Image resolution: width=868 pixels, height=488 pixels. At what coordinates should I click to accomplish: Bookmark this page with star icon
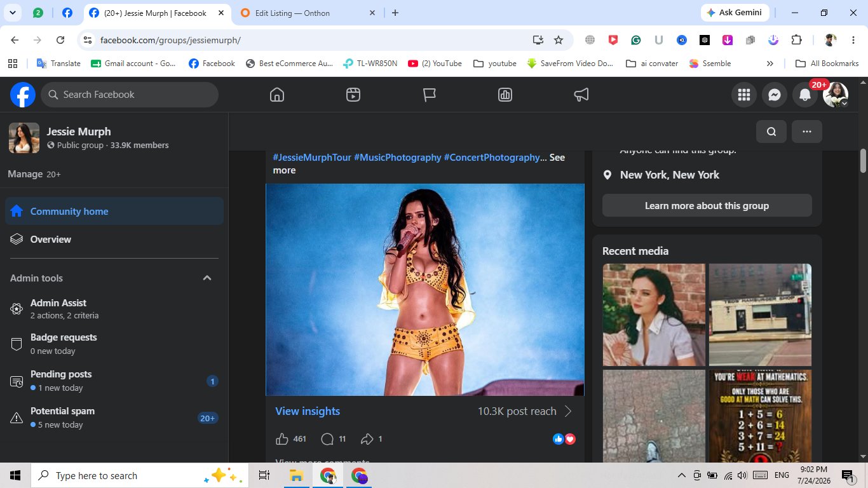(559, 40)
